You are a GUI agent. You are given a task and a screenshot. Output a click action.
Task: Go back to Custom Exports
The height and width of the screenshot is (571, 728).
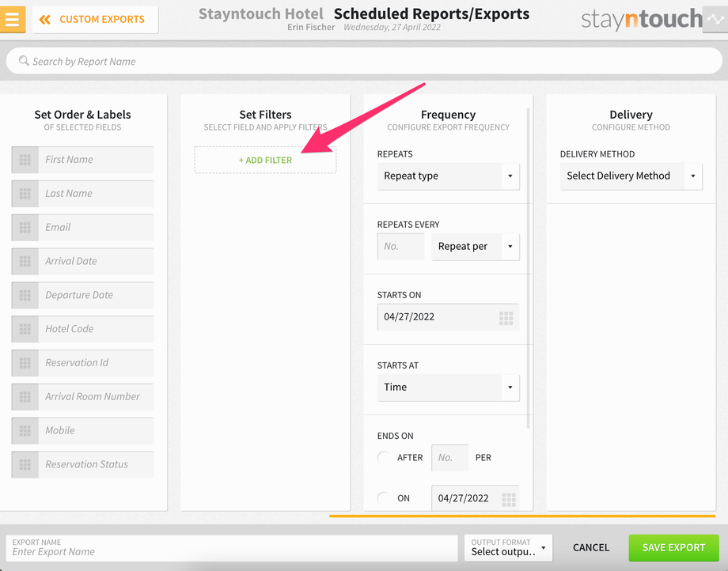click(x=95, y=20)
